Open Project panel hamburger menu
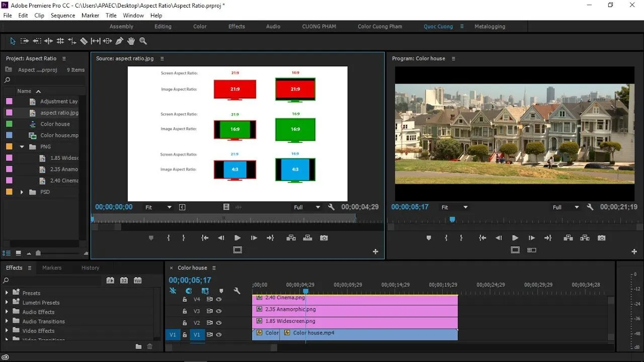This screenshot has height=362, width=644. tap(64, 59)
